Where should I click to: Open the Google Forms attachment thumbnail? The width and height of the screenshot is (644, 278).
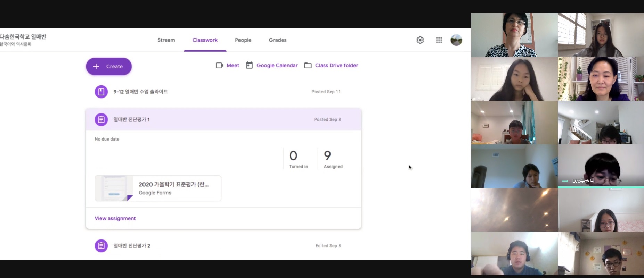(x=114, y=188)
